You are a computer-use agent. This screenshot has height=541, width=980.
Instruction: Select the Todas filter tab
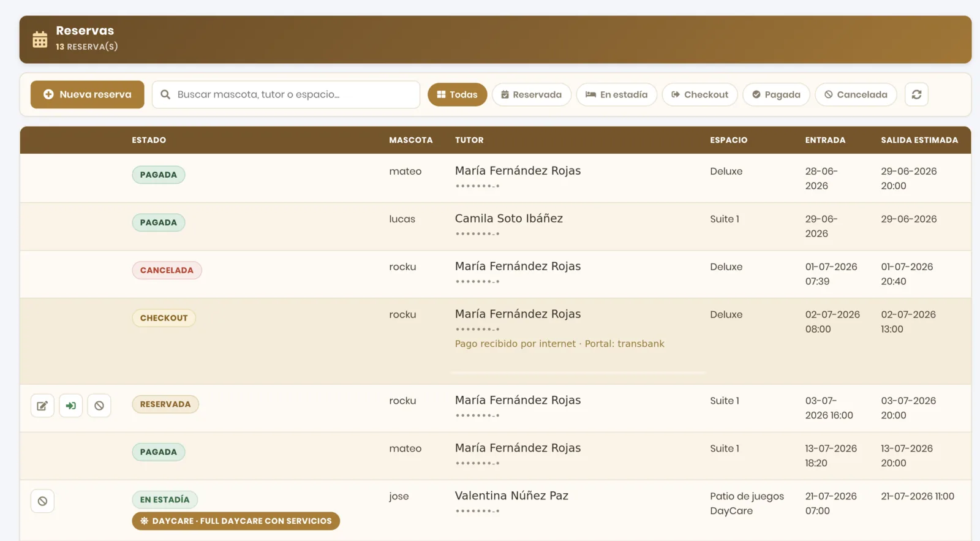point(457,94)
